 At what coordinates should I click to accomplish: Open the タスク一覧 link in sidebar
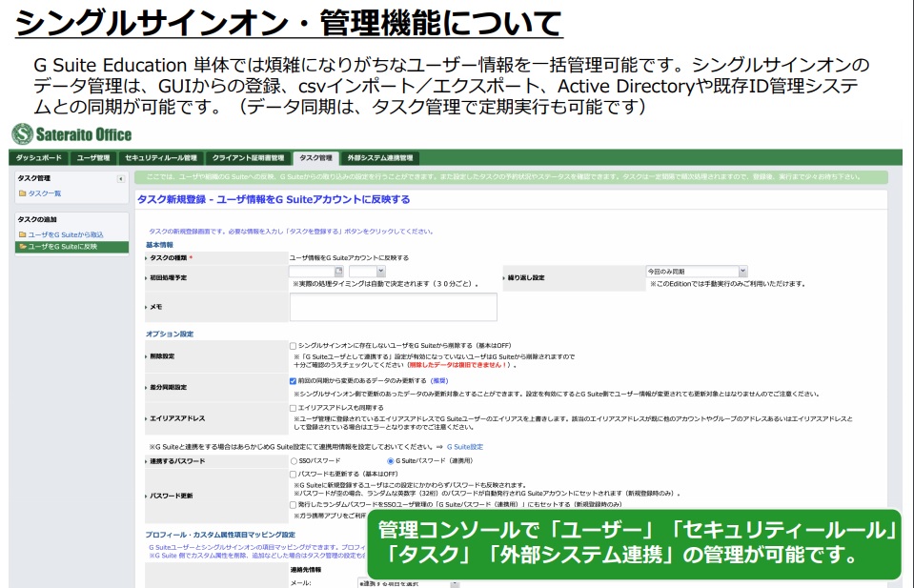44,193
